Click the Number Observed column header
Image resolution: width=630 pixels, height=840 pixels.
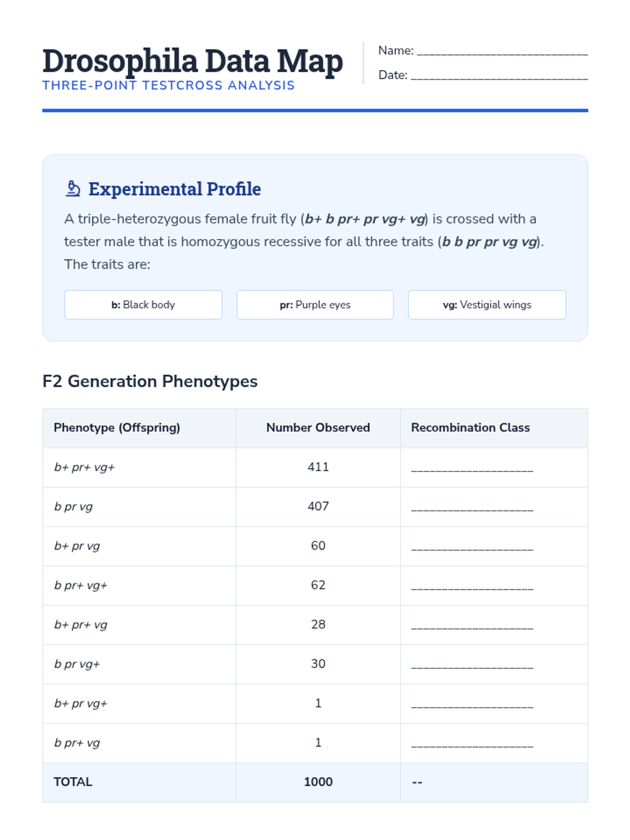click(318, 428)
